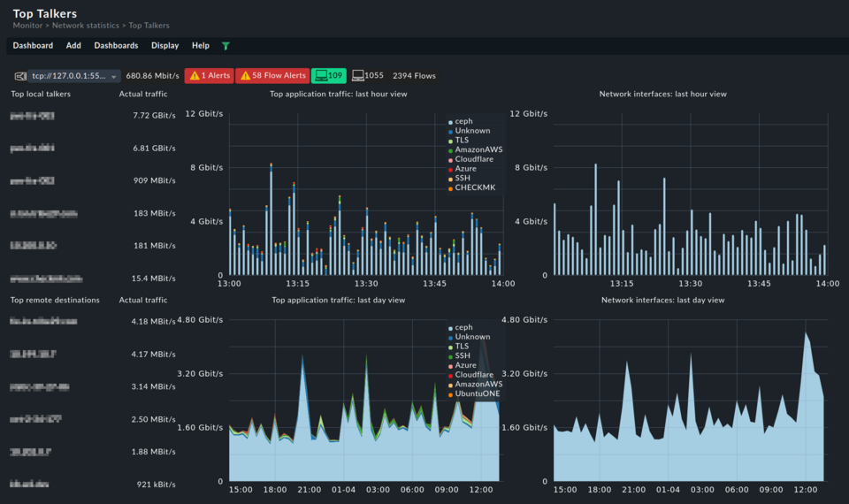The height and width of the screenshot is (504, 849).
Task: Expand the Dashboards menu
Action: (116, 46)
